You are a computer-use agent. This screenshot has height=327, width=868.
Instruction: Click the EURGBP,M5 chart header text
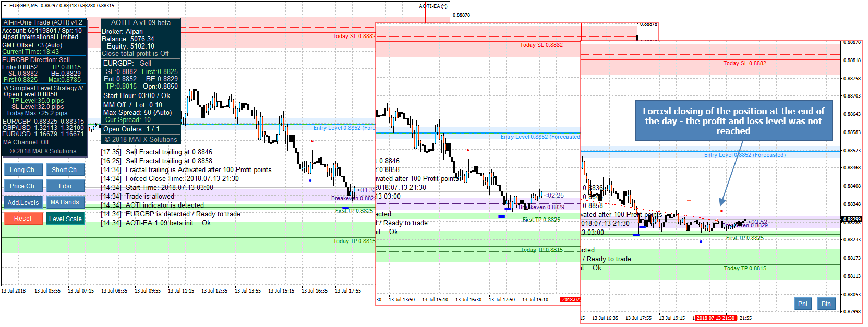[23, 6]
